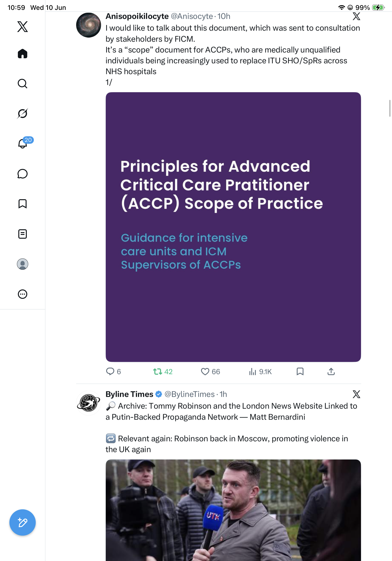Open Lists icon in sidebar
392x561 pixels.
click(x=23, y=234)
